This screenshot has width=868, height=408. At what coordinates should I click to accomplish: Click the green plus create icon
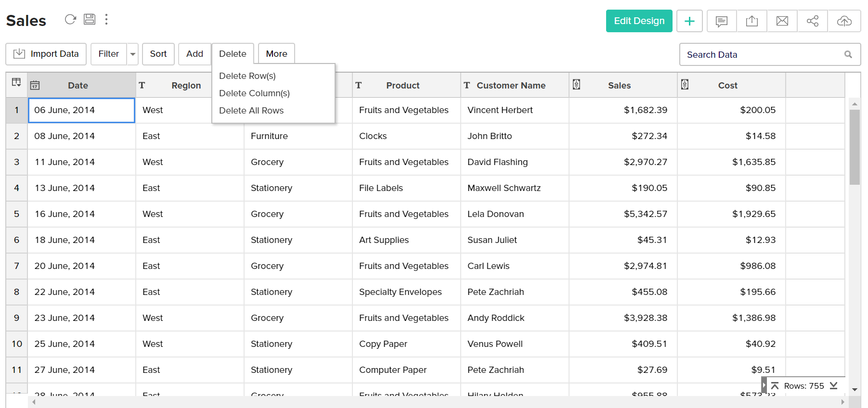pos(689,21)
